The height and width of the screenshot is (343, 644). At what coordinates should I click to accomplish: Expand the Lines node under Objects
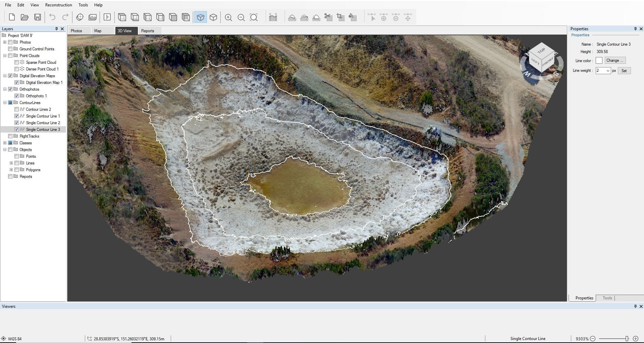[11, 163]
